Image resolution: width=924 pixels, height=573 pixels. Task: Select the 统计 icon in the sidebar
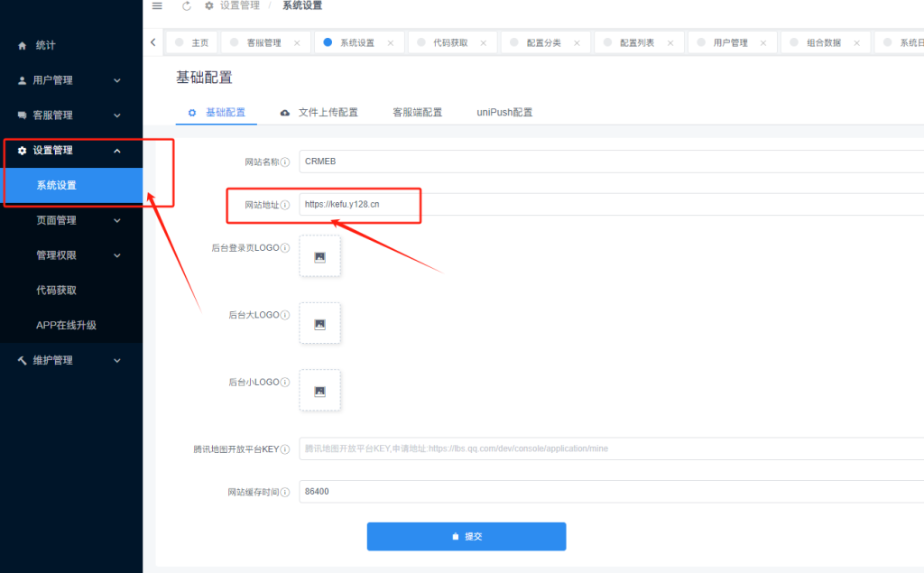tap(21, 45)
